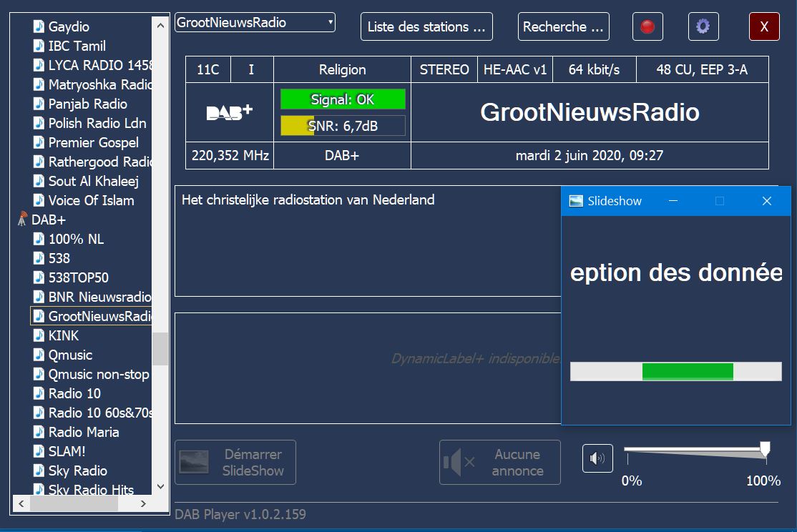Click the red record button icon
Viewport: 797px width, 532px height.
click(647, 26)
